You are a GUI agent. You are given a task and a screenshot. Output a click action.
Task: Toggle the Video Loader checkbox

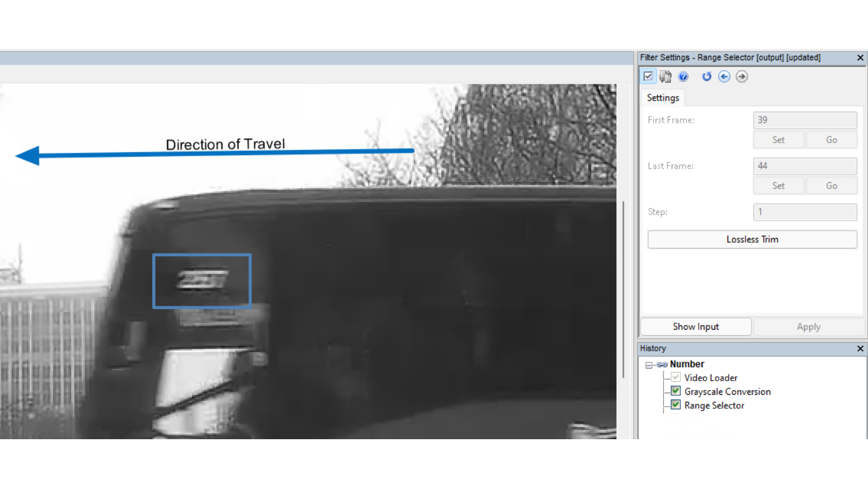(x=676, y=377)
